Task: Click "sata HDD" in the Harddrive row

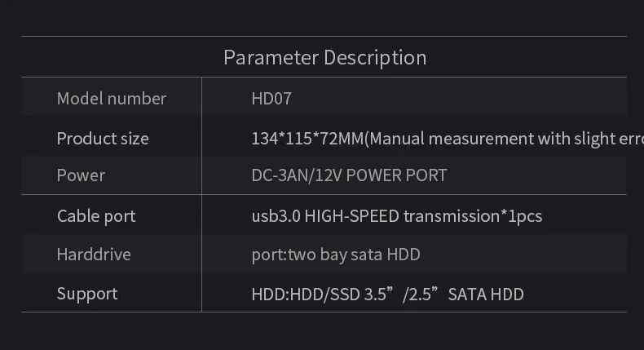Action: [385, 255]
